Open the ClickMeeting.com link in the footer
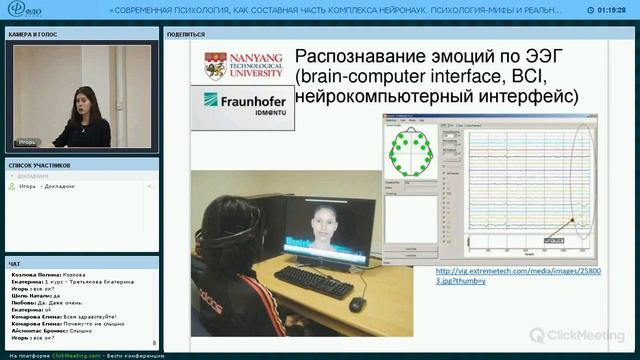Screen dimensions: 640x360 76,356
